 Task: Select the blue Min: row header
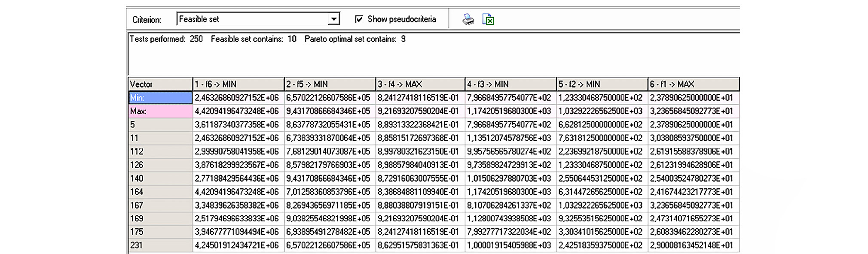pyautogui.click(x=160, y=98)
